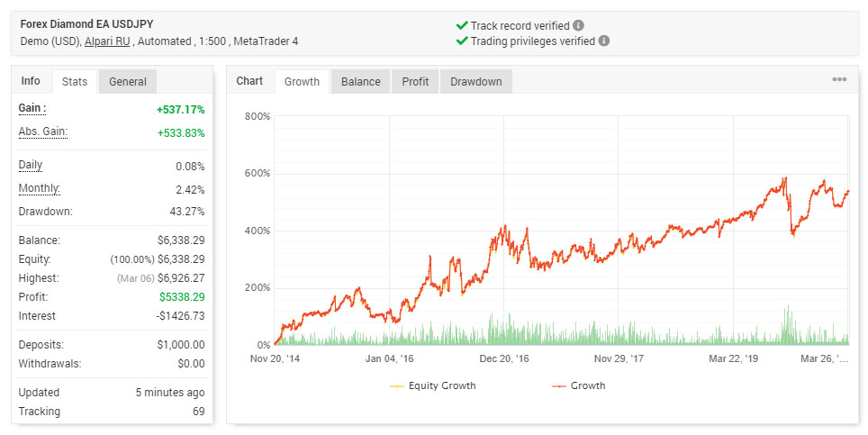Click the $6,926.27 highest value
This screenshot has width=868, height=435.
[181, 277]
